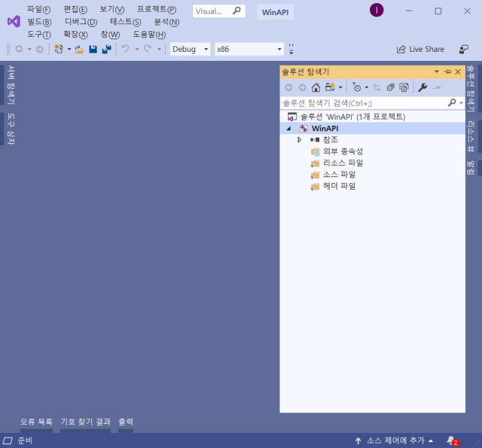Click the Live Share button
The width and height of the screenshot is (482, 448).
click(x=421, y=49)
